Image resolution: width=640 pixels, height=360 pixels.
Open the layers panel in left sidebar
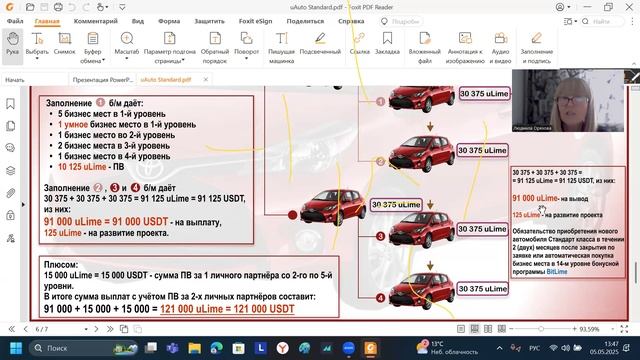[x=11, y=170]
